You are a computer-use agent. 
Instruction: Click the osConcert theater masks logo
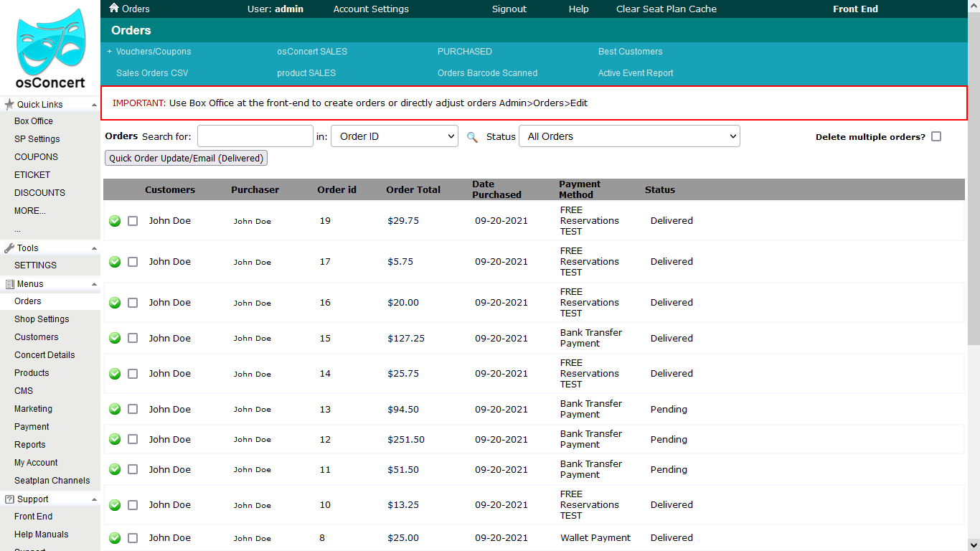click(x=50, y=43)
